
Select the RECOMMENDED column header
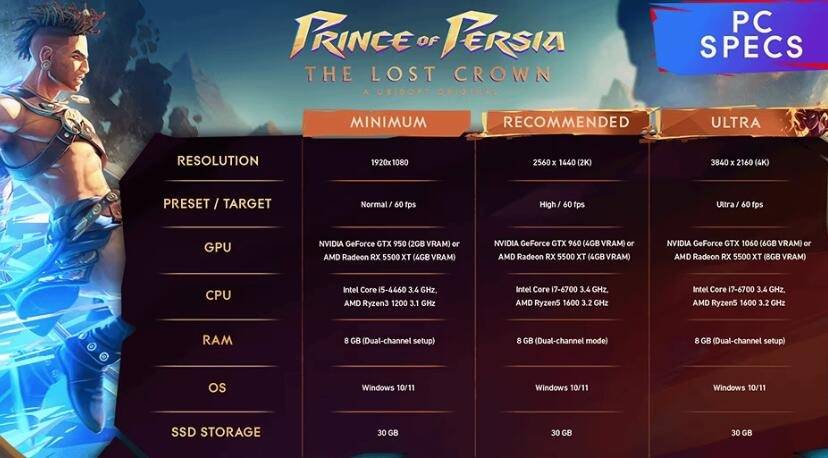[x=566, y=122]
